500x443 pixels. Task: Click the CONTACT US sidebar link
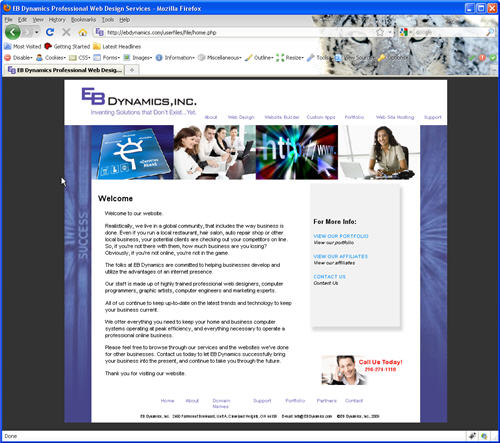tap(329, 277)
